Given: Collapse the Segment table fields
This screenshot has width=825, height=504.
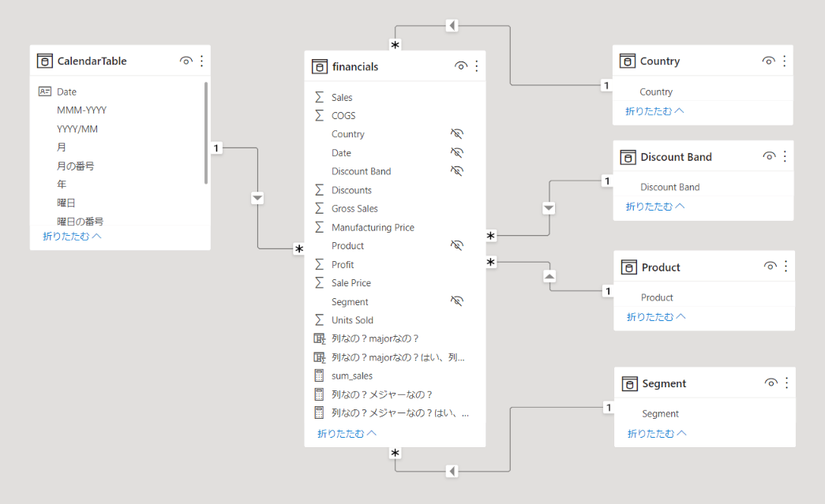Looking at the screenshot, I should click(x=657, y=434).
